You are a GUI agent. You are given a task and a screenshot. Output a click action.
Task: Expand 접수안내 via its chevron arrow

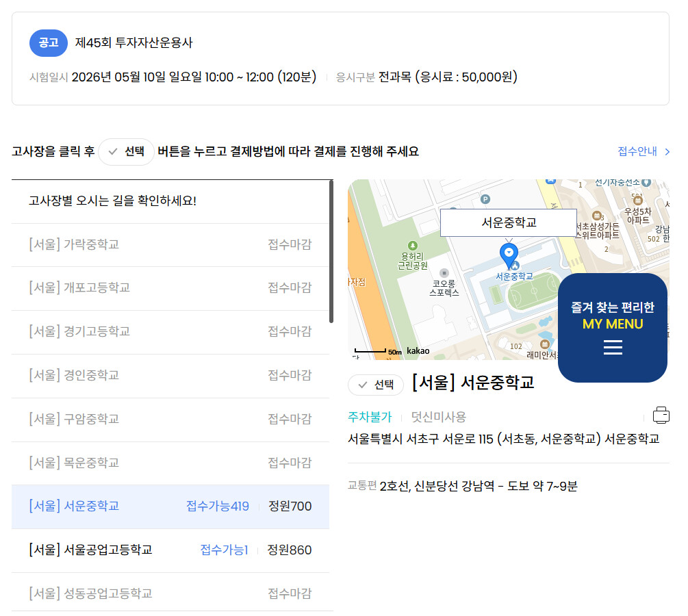667,152
